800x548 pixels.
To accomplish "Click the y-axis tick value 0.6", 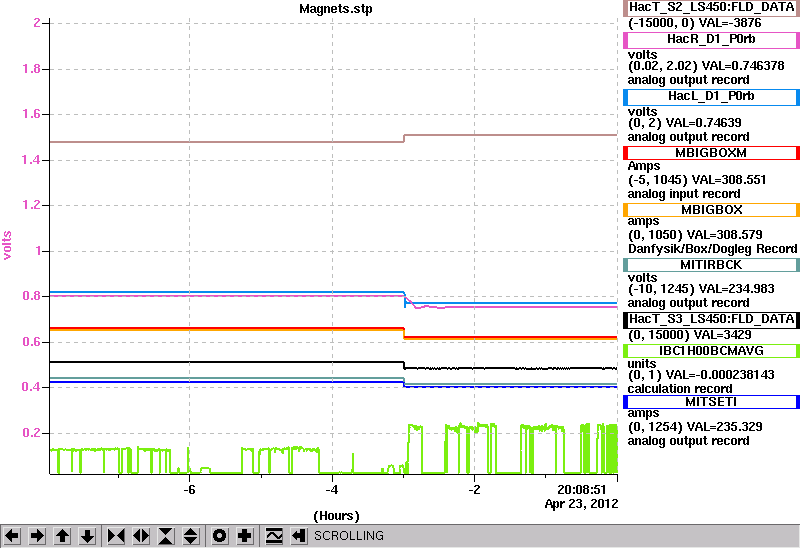I will point(32,342).
